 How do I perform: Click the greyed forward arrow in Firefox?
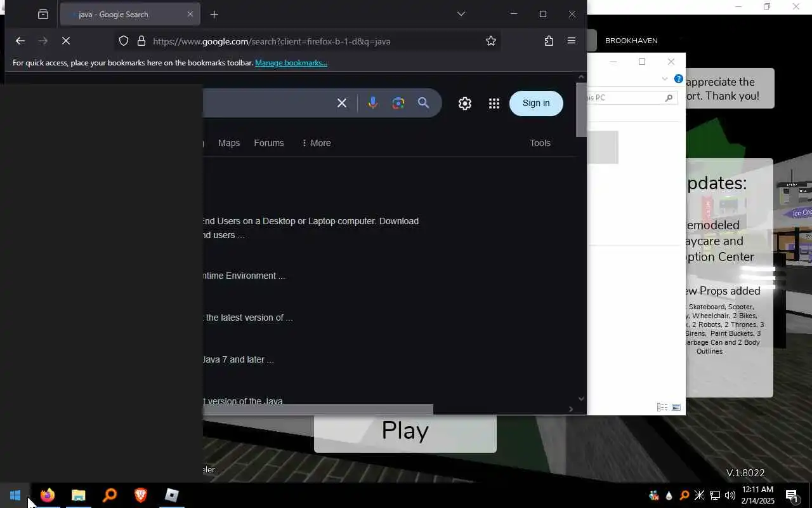point(43,41)
